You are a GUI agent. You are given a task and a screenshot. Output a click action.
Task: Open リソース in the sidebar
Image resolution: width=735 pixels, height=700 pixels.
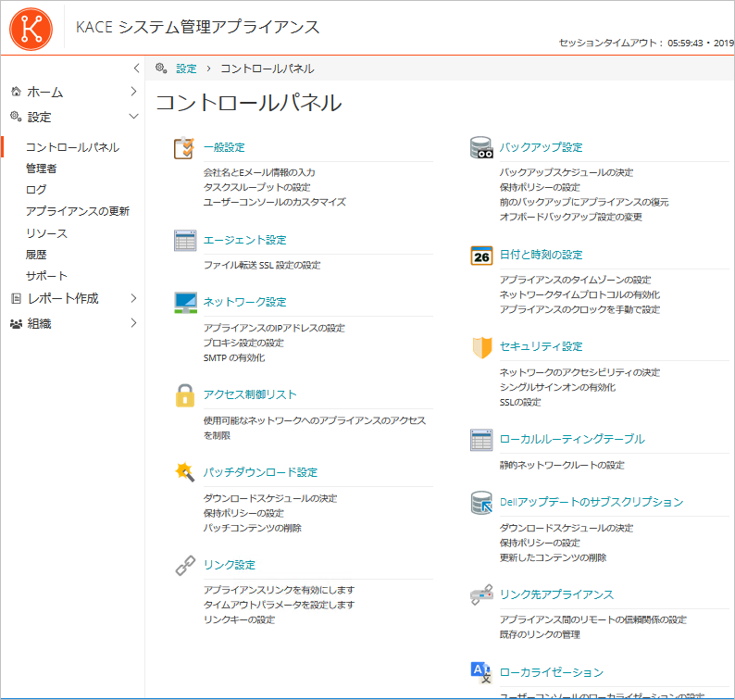click(46, 233)
